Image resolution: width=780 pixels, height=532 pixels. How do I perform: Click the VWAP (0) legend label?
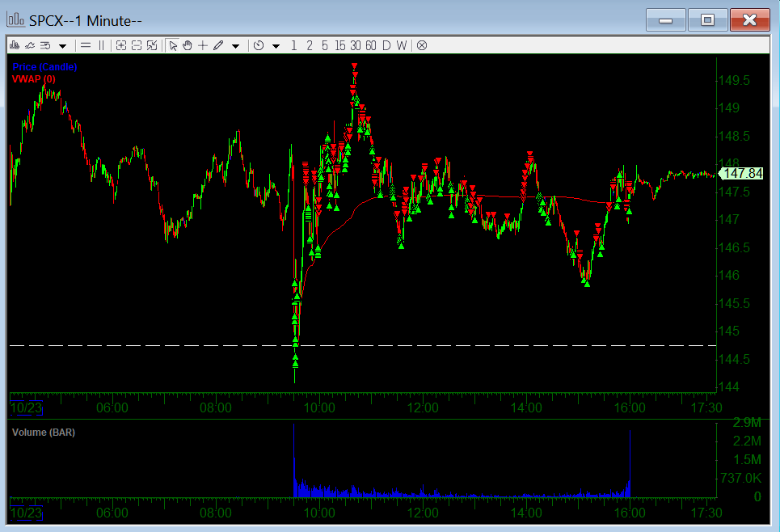[34, 78]
